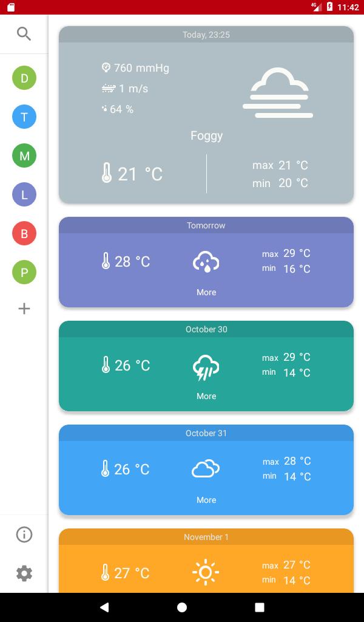Screen dimensions: 364x622
Task: Select the P city avatar
Action: tap(24, 272)
